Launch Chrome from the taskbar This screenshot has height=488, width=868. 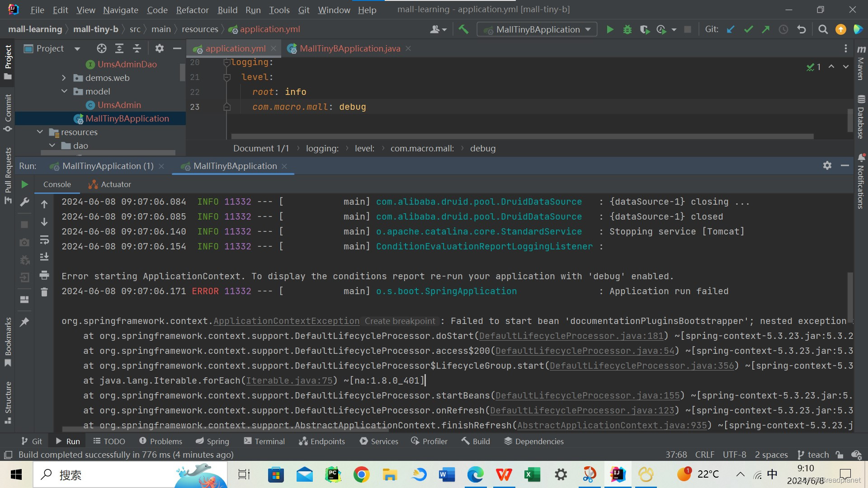tap(361, 474)
